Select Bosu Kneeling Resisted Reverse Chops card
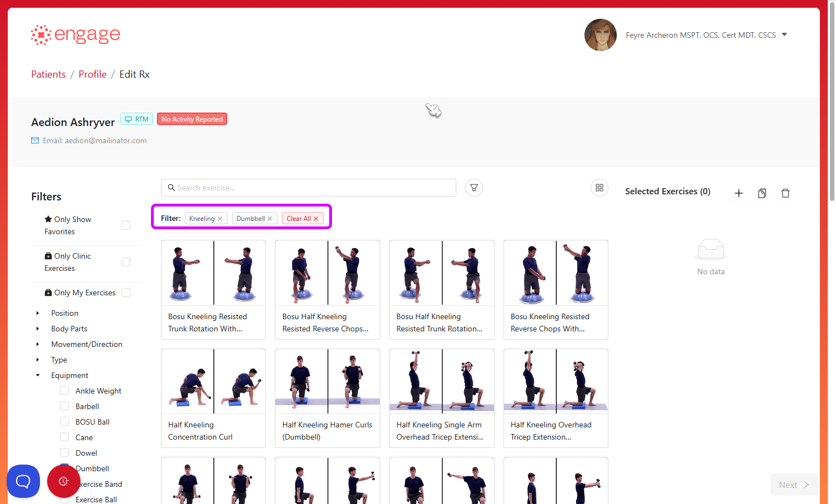Screen dimensions: 836x504 556,290
